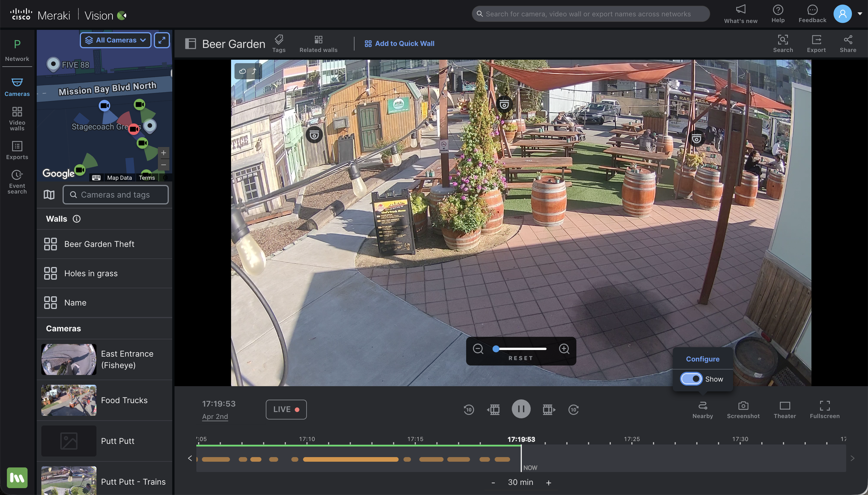Click Add to Quick Wall
The image size is (868, 495).
(399, 44)
